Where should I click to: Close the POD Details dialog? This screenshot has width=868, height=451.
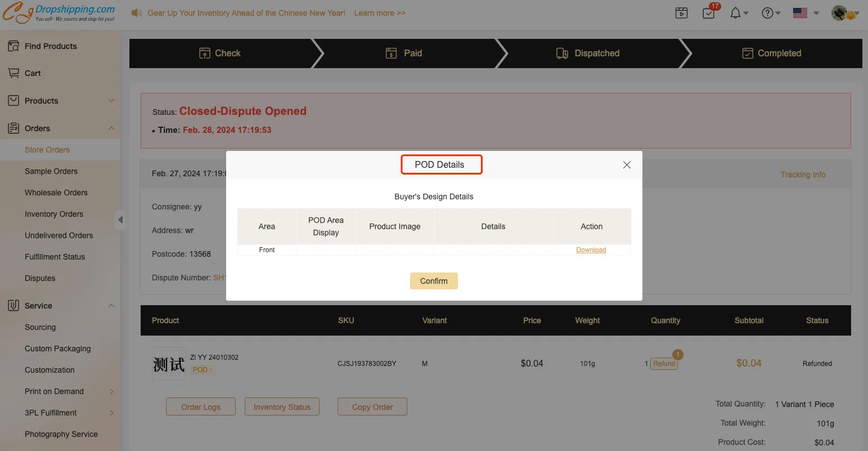pos(627,165)
